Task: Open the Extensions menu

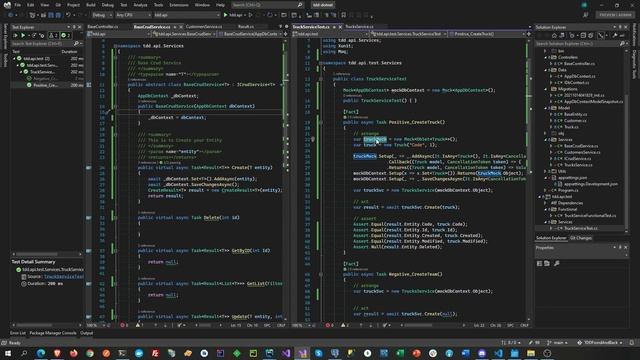Action: tap(179, 5)
